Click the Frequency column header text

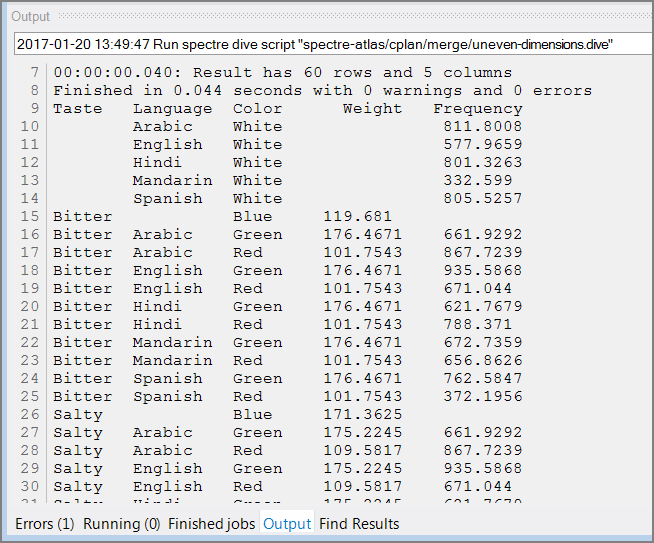477,109
